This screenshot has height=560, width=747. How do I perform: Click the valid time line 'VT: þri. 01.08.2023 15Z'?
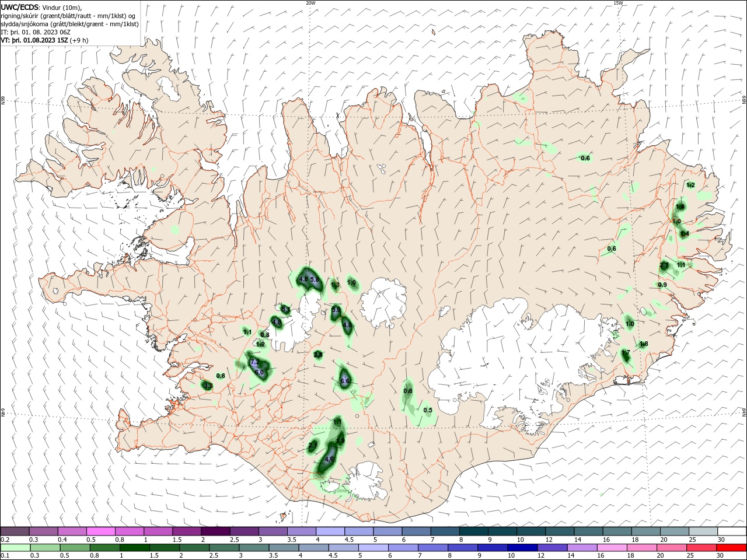(x=35, y=40)
